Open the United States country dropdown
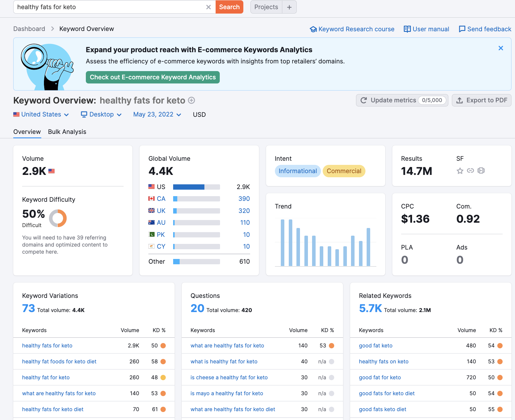The width and height of the screenshot is (515, 420). (x=41, y=114)
